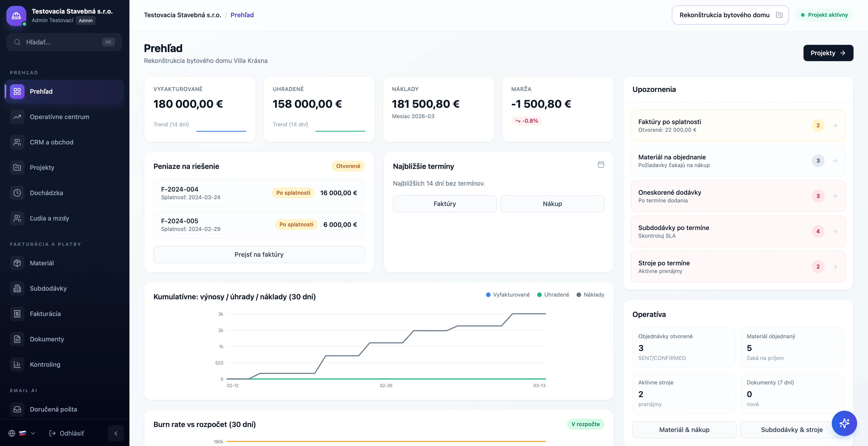This screenshot has width=868, height=446.
Task: Click the Dokumenty file icon
Action: (17, 339)
